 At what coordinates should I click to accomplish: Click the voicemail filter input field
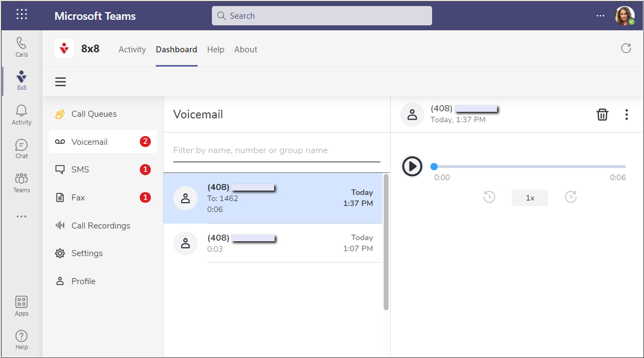pos(276,150)
